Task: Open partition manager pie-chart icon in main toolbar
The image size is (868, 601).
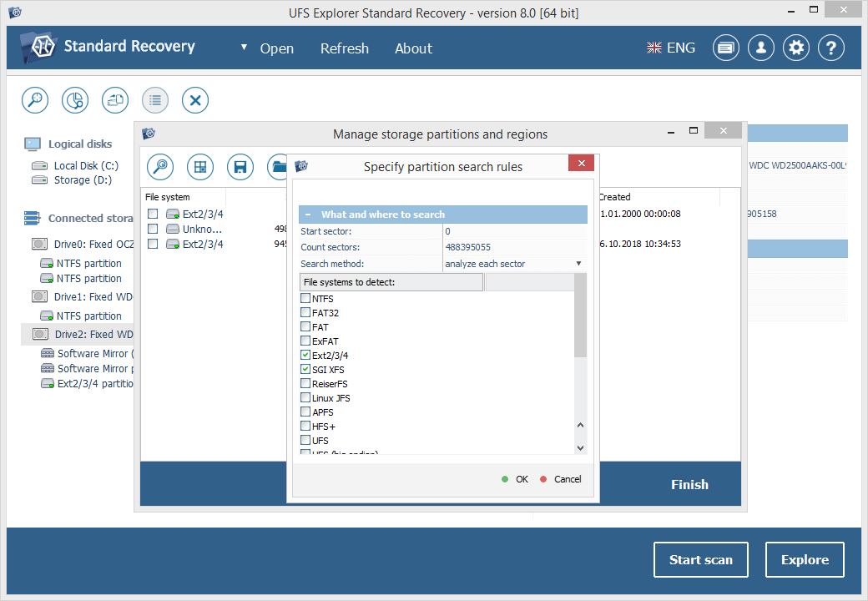Action: 75,100
